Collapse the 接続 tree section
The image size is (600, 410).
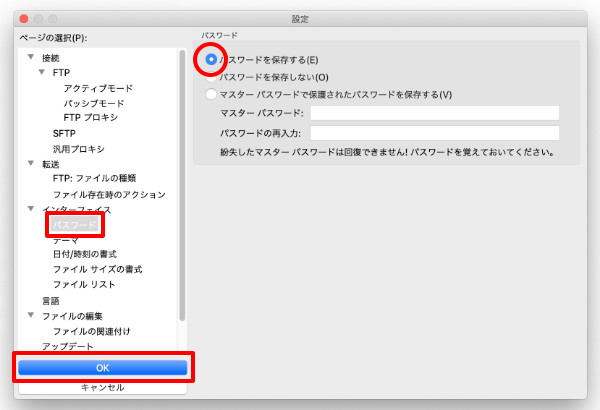(x=31, y=58)
